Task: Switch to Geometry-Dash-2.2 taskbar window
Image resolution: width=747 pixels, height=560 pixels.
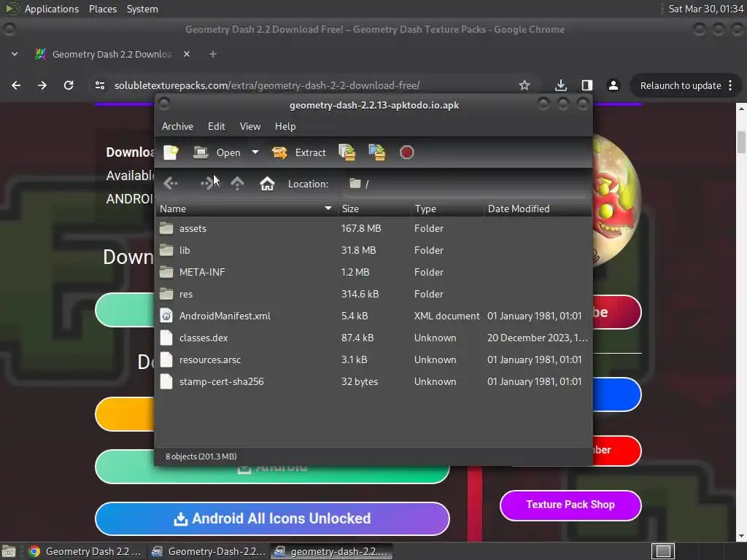Action: click(208, 551)
